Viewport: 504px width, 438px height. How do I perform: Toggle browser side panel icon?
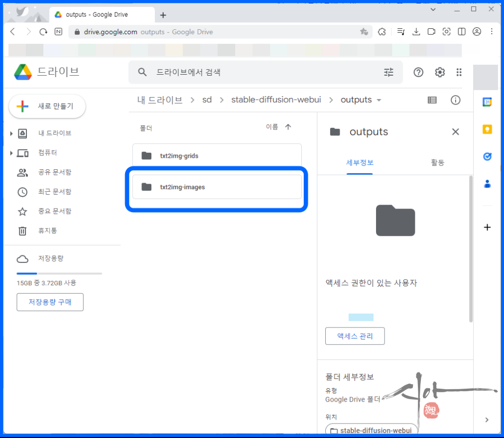coord(462,31)
